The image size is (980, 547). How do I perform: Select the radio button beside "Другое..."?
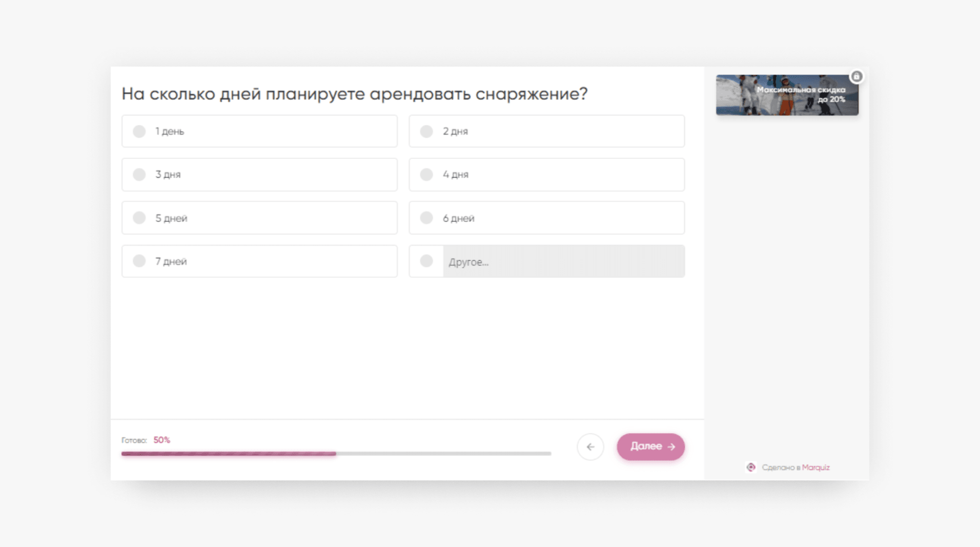(x=426, y=261)
